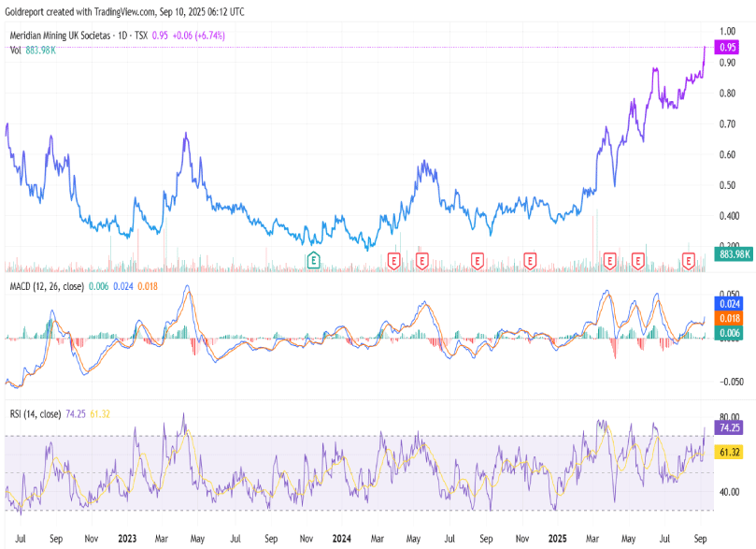
Task: Click the green E earnings marker
Action: tap(314, 258)
